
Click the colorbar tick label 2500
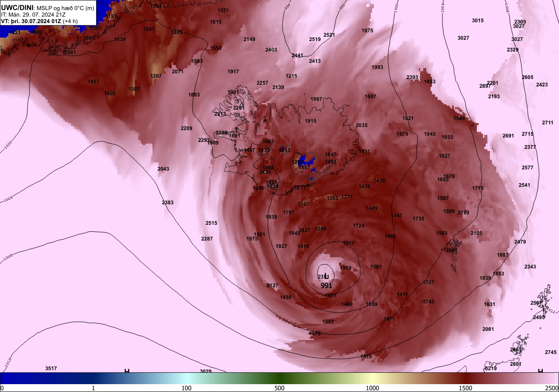click(552, 388)
